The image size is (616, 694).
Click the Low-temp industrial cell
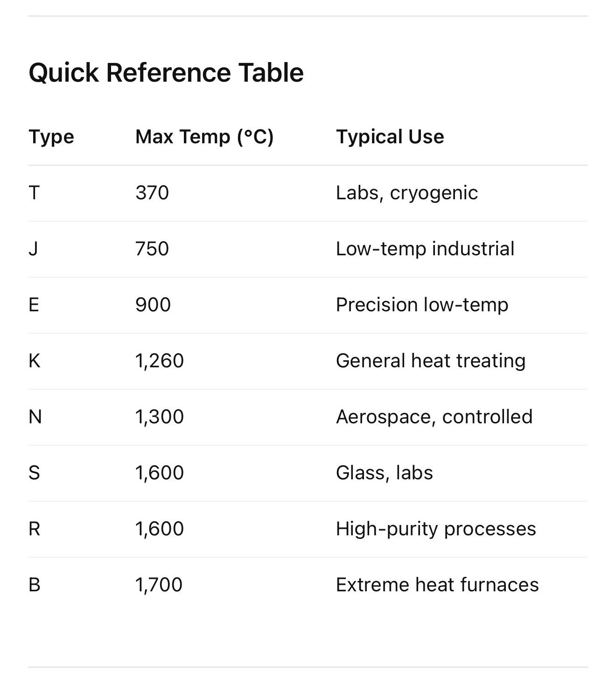pos(425,249)
